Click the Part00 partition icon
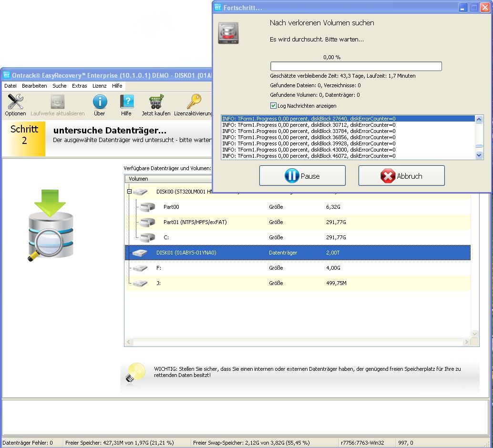Image resolution: width=493 pixels, height=448 pixels. (147, 207)
